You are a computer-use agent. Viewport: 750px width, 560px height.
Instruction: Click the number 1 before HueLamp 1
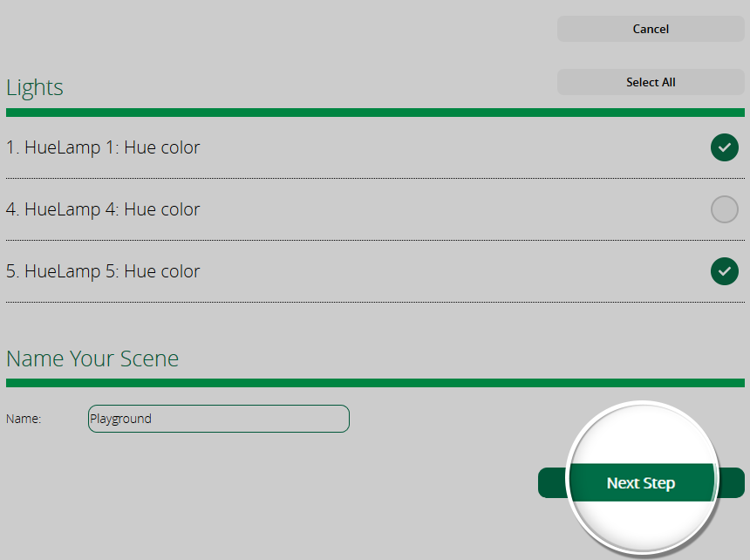pyautogui.click(x=11, y=147)
